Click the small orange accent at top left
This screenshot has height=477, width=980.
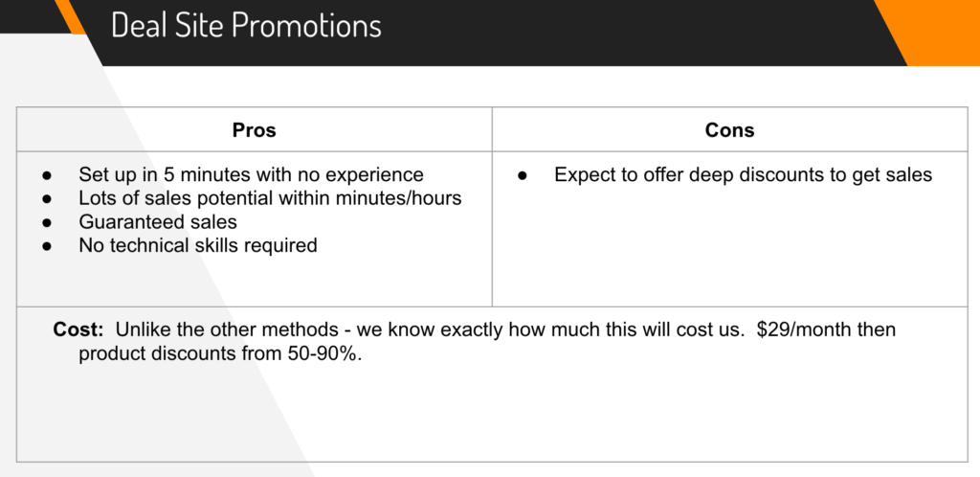[71, 17]
